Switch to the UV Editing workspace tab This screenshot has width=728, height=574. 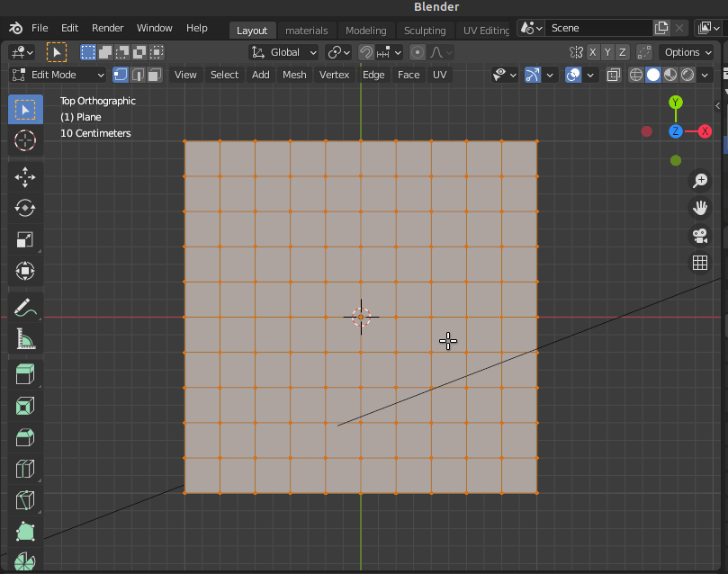pos(484,28)
